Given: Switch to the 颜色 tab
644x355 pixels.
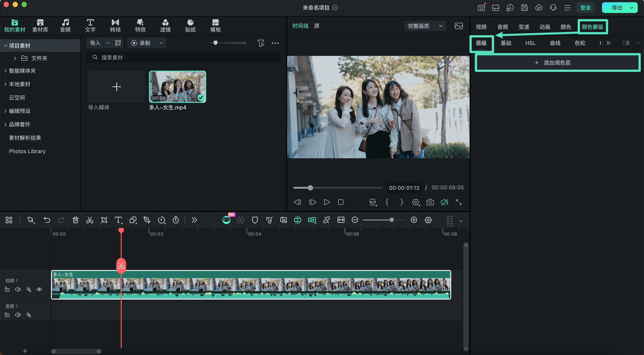Looking at the screenshot, I should pyautogui.click(x=566, y=27).
